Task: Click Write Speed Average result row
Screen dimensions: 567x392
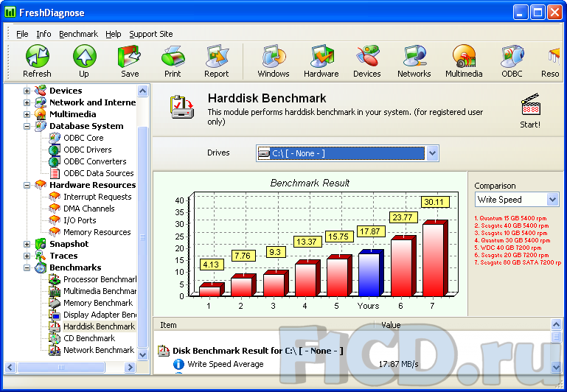Action: [x=225, y=364]
